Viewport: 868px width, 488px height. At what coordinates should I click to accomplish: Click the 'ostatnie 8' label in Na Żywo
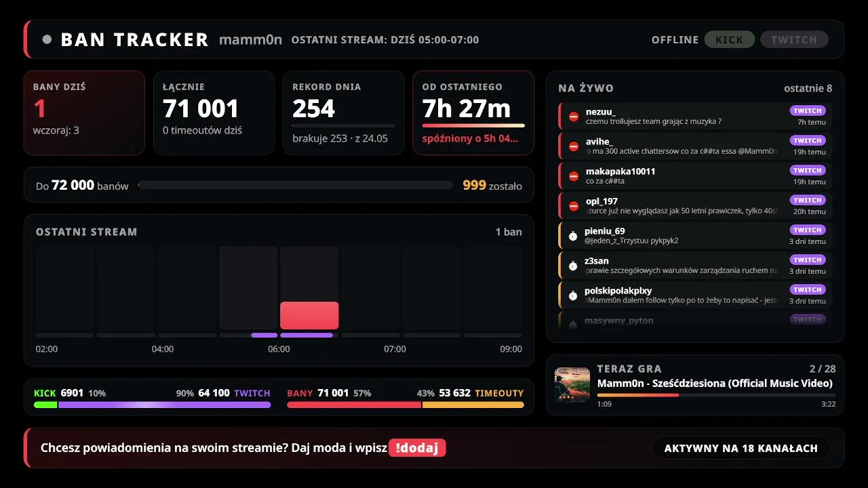pos(808,88)
